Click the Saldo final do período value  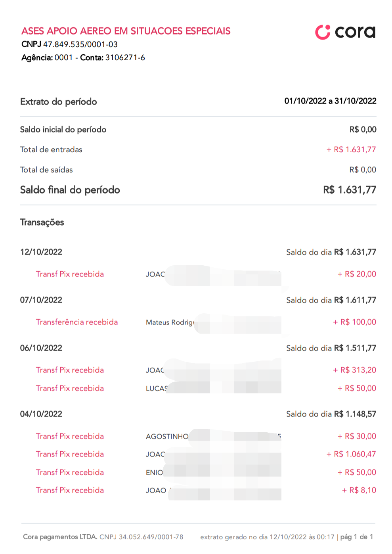[x=350, y=190]
